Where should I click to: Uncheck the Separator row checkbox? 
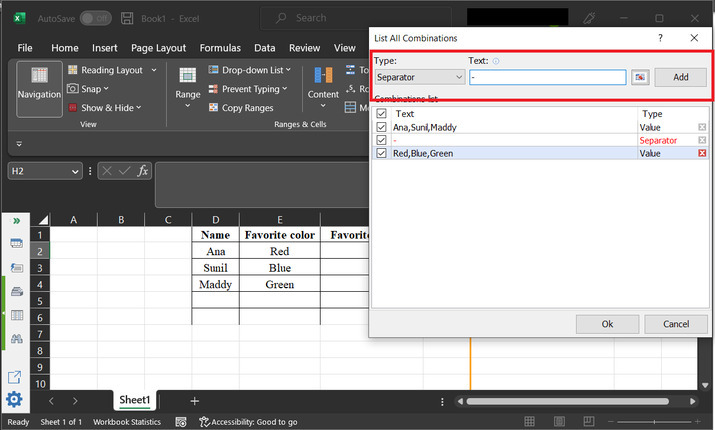(380, 140)
